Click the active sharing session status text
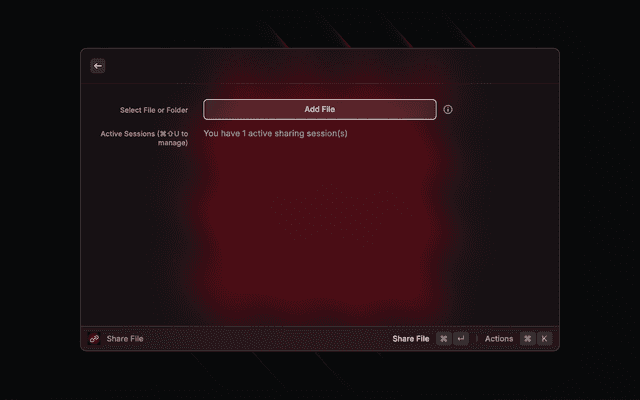 (276, 133)
